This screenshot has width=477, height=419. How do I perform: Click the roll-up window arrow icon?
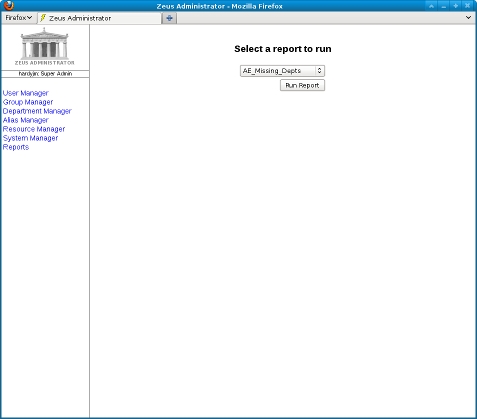pyautogui.click(x=431, y=6)
